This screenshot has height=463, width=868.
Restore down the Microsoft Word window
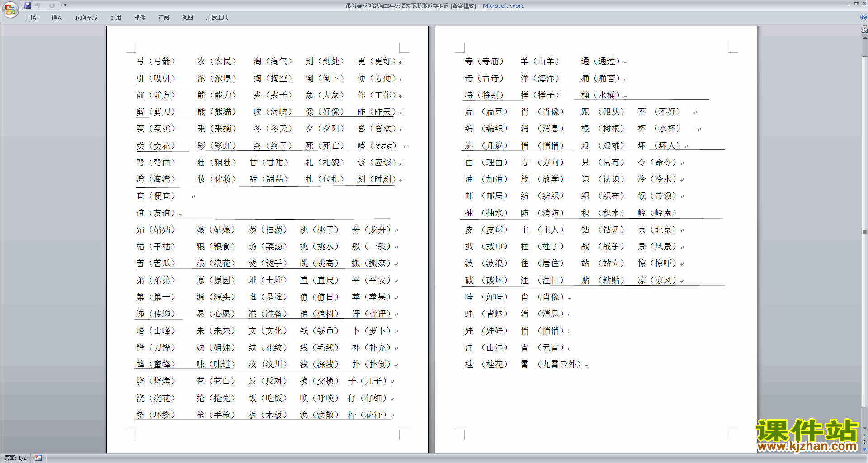pyautogui.click(x=856, y=4)
